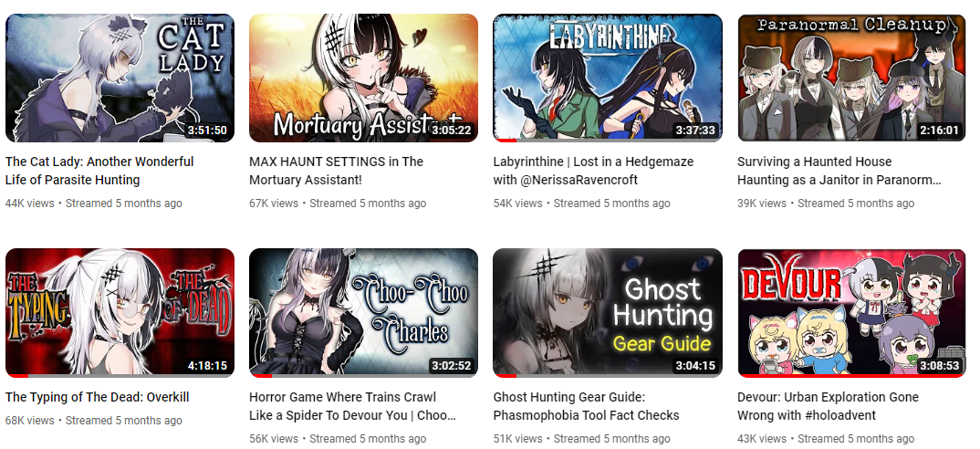This screenshot has width=980, height=449.
Task: Click title 'The Cat Lady: Another Wonderful Life'
Action: [x=100, y=171]
